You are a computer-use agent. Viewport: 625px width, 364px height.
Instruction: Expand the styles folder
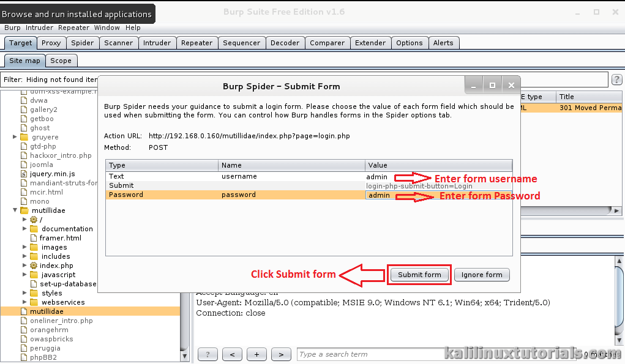pyautogui.click(x=24, y=293)
